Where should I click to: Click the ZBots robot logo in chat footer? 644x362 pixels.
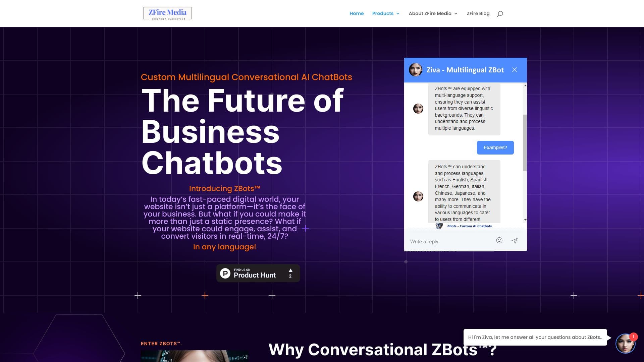pyautogui.click(x=439, y=226)
